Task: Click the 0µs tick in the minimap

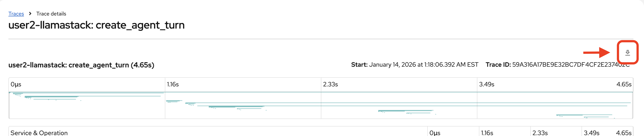Action: click(16, 84)
